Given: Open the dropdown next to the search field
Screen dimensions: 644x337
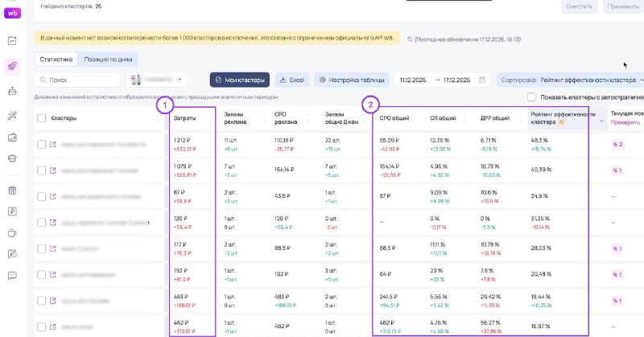Looking at the screenshot, I should 157,80.
